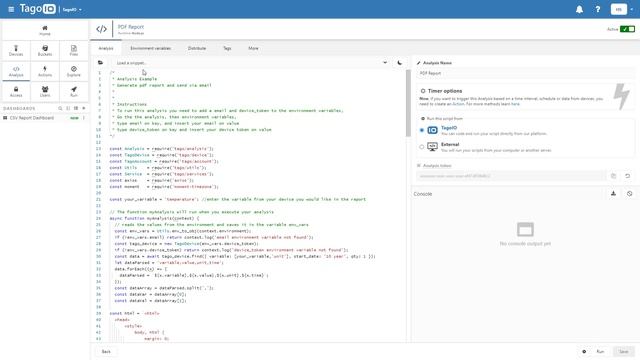The height and width of the screenshot is (360, 640).
Task: Click the PDF Report page title
Action: [x=131, y=27]
